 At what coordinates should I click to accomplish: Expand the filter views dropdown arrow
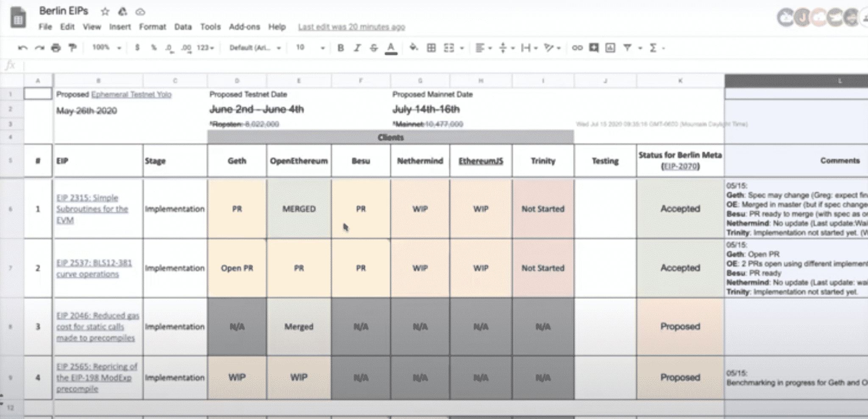coord(640,48)
